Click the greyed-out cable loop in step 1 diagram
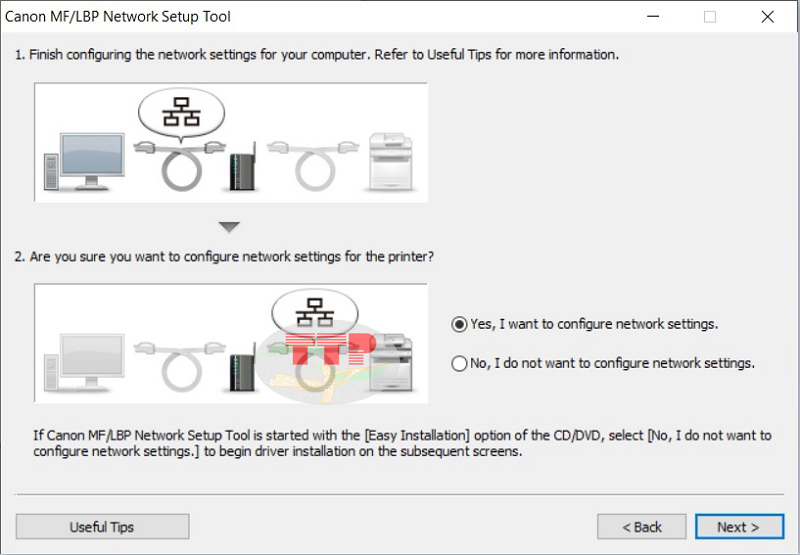The image size is (800, 555). coord(313,165)
